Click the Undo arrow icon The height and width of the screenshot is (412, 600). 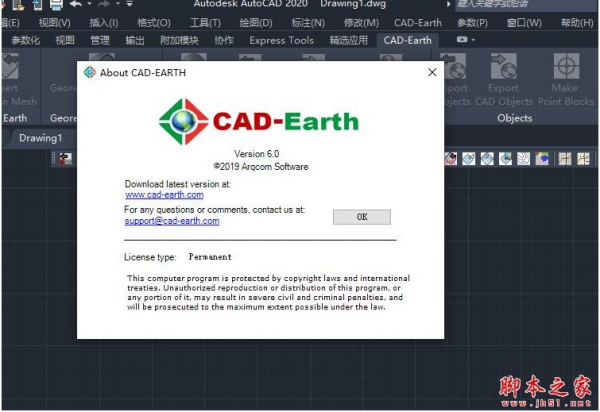pos(75,4)
